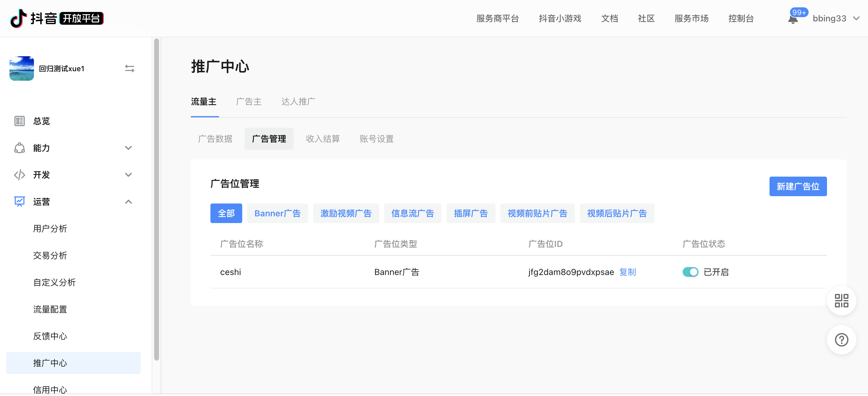Open the notification bell
This screenshot has height=396, width=868.
click(x=793, y=20)
